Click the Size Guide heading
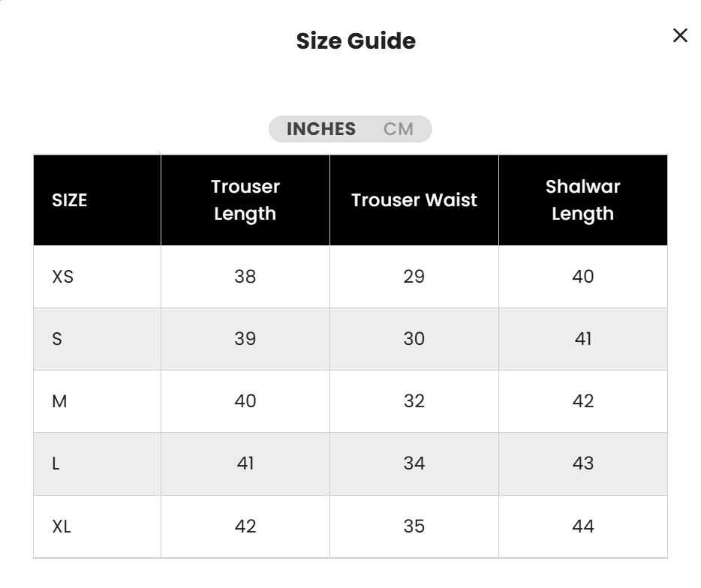 (x=356, y=40)
